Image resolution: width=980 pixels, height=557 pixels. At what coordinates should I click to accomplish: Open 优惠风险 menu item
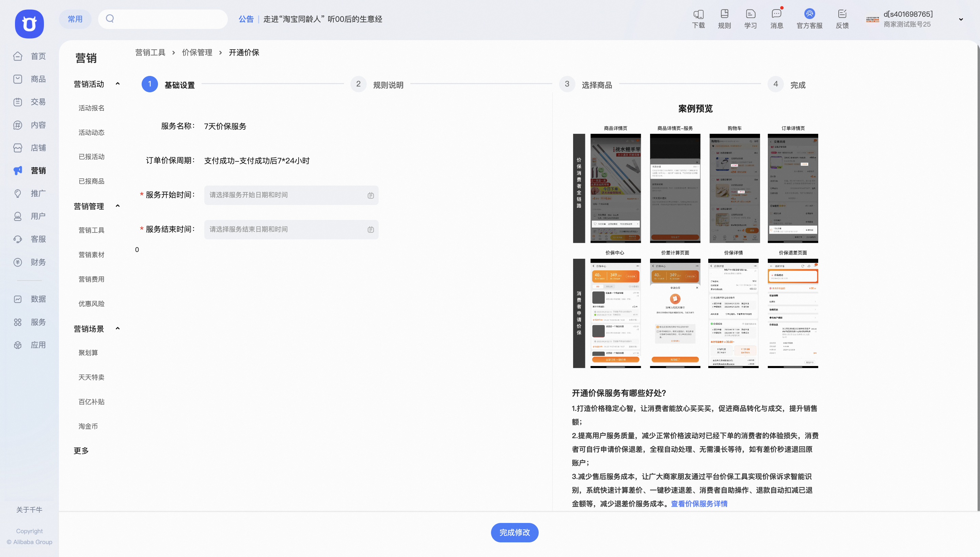[x=91, y=304]
